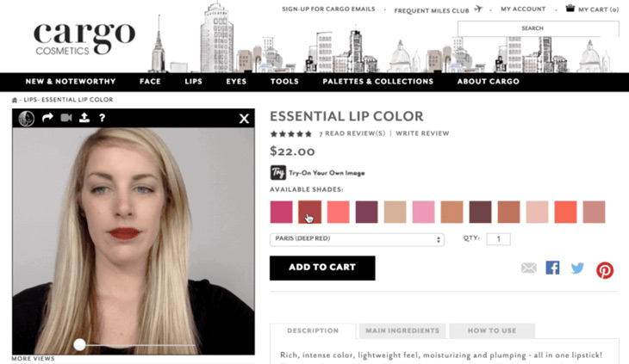Screen dimensions: 629x364
Task: Click the face model icon in try-on toolbar
Action: tap(27, 119)
